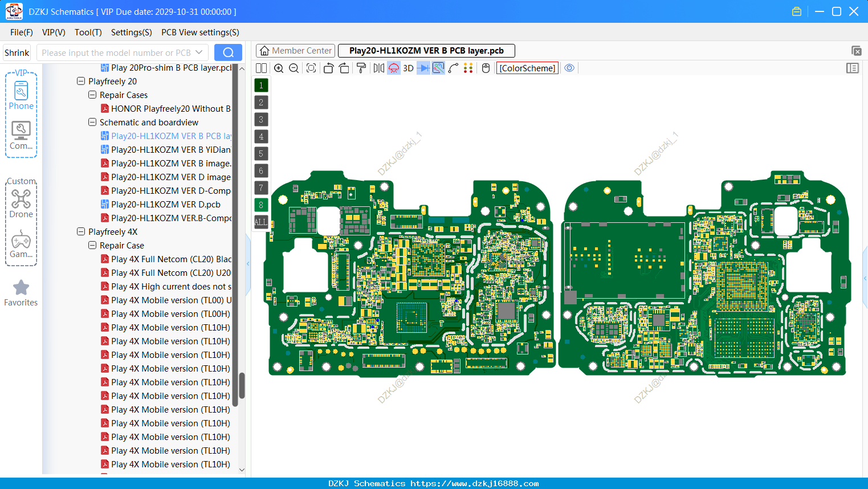Screen dimensions: 868x489
Task: Collapse left panel via splitter arrow
Action: [x=248, y=264]
